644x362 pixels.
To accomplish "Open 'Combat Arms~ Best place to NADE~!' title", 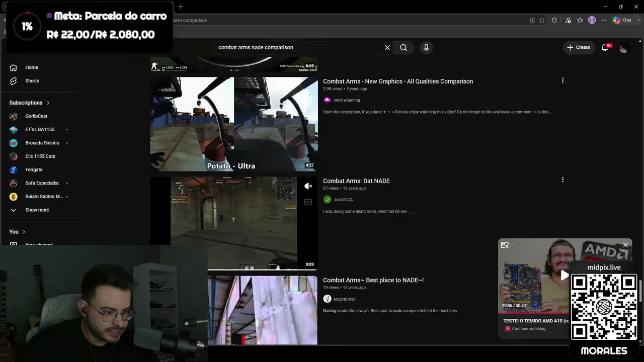I will click(x=373, y=280).
